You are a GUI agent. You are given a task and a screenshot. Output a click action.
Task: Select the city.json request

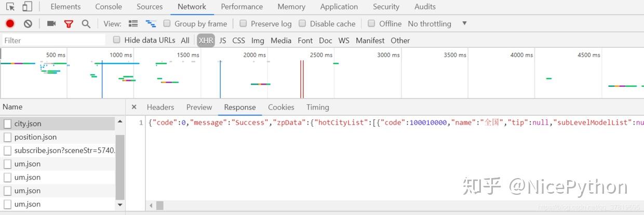tap(58, 124)
